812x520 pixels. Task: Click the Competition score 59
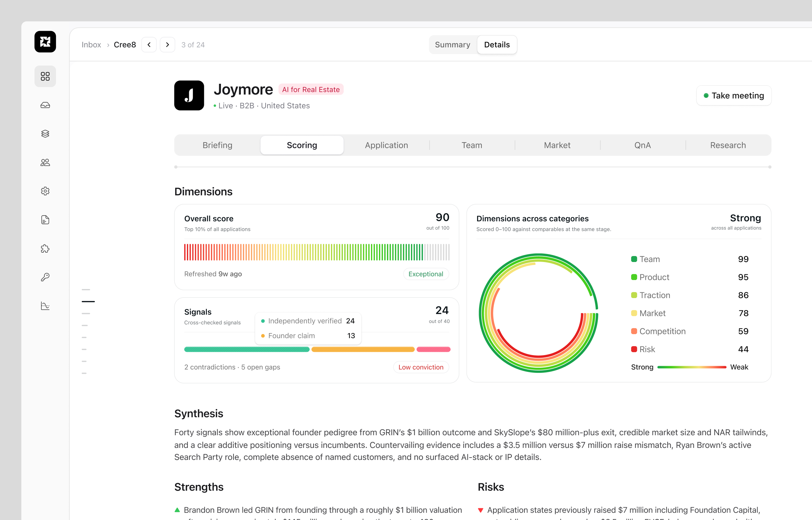743,331
